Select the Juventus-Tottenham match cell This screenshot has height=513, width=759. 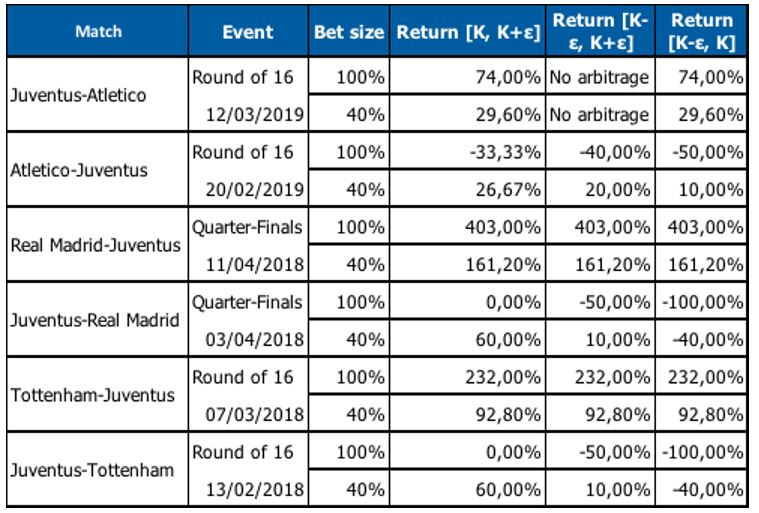point(98,469)
